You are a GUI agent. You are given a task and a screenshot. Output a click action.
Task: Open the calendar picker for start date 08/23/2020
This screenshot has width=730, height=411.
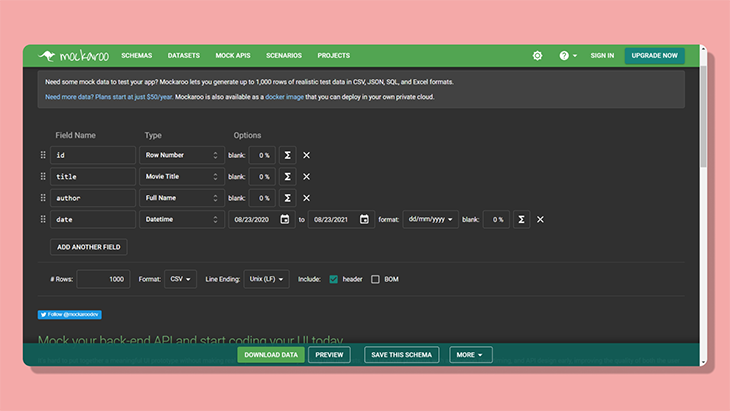tap(284, 219)
